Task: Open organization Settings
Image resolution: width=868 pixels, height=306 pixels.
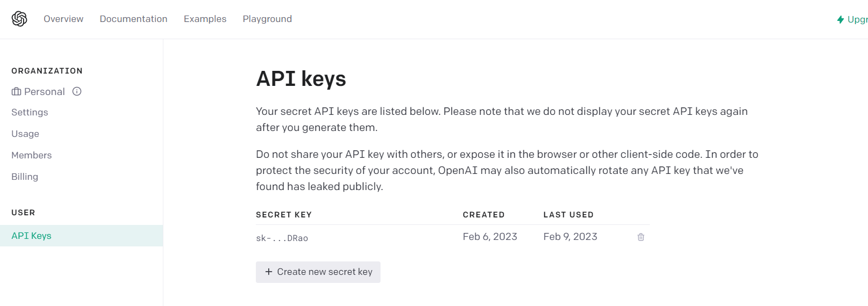Action: (x=30, y=112)
